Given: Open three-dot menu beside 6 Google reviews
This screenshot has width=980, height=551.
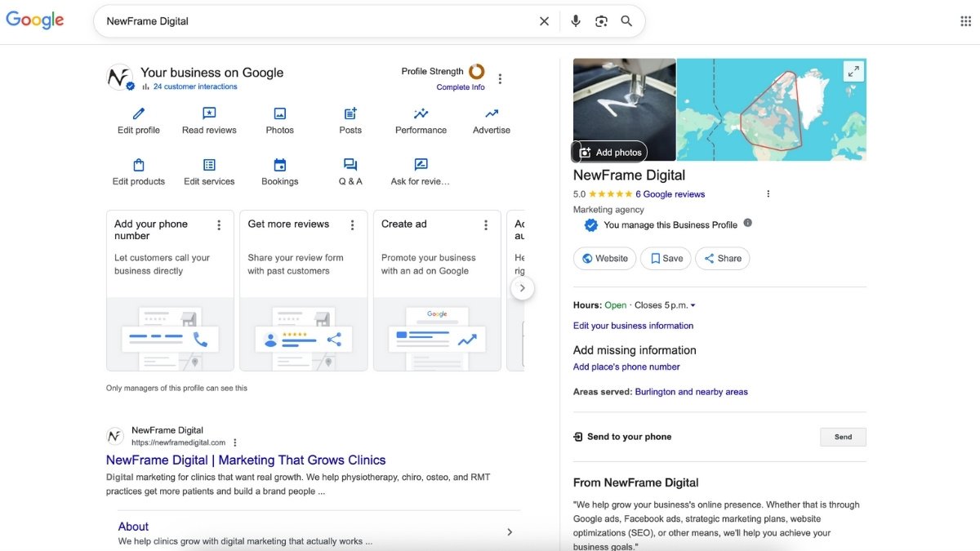Looking at the screenshot, I should (768, 194).
